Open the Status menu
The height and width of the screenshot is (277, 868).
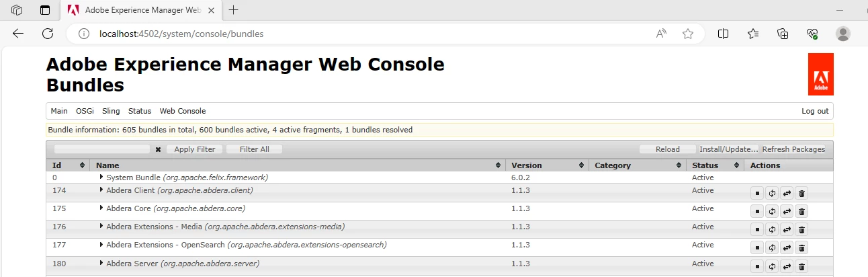point(140,111)
